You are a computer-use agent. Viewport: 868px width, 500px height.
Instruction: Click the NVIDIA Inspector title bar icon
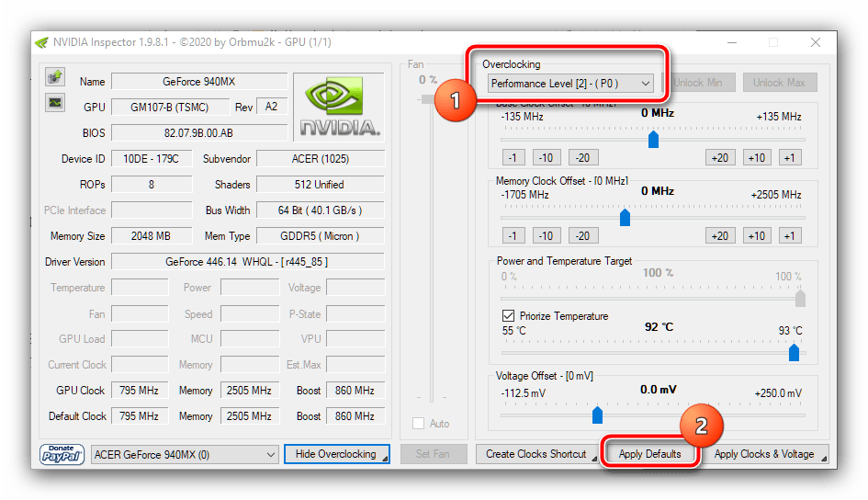click(41, 42)
